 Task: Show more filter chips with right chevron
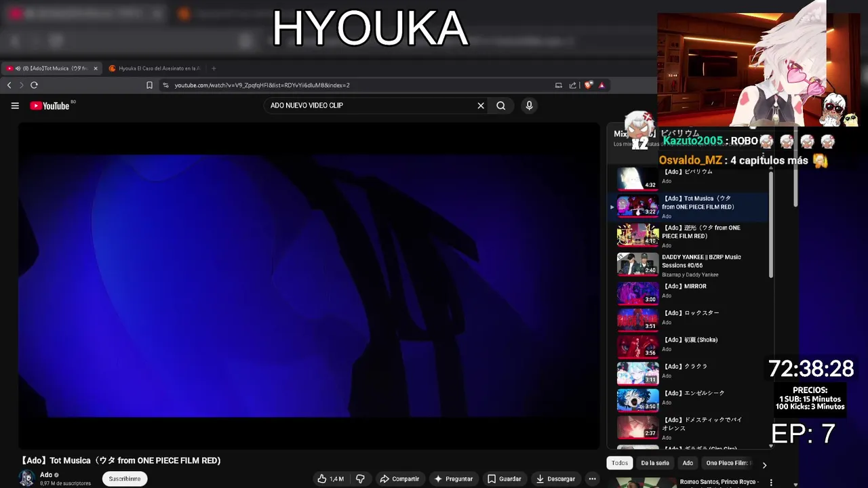(x=764, y=465)
